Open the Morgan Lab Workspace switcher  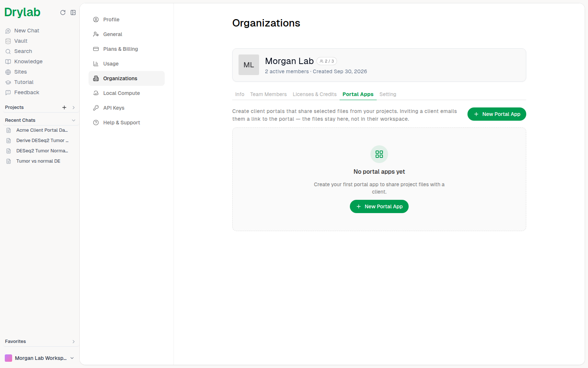39,358
